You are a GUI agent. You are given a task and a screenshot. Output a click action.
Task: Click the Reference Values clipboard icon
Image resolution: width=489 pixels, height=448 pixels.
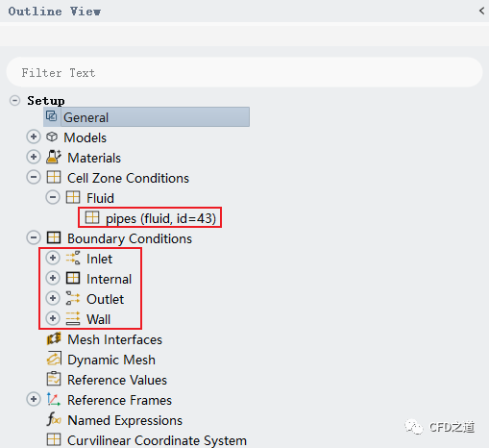click(x=54, y=379)
